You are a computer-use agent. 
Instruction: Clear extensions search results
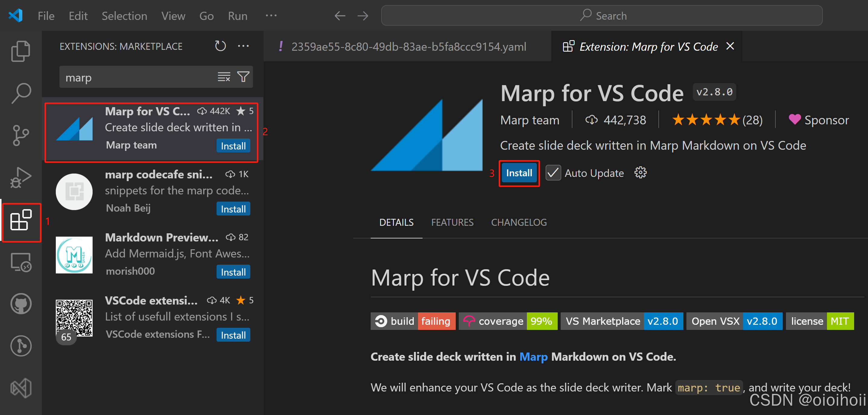point(224,77)
